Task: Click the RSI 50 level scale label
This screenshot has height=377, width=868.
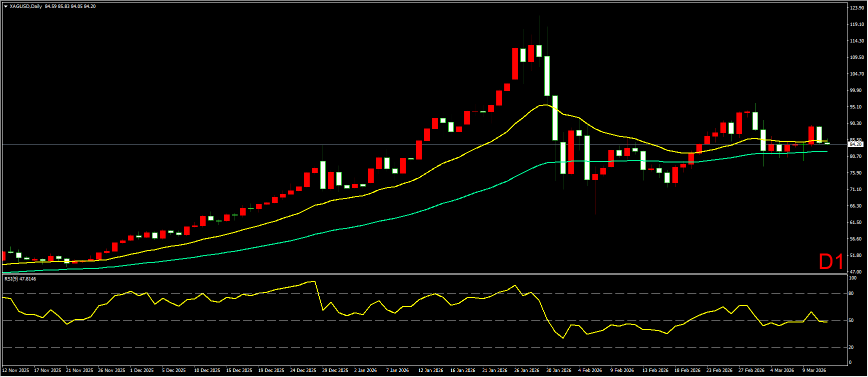Action: 851,320
